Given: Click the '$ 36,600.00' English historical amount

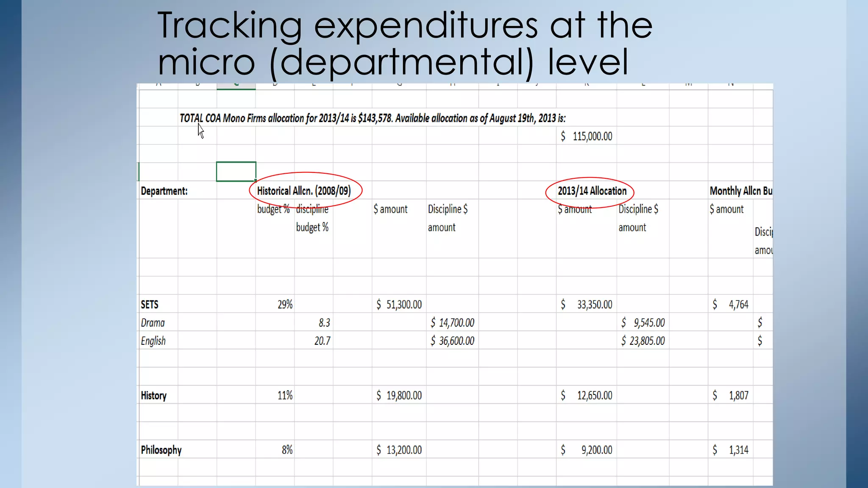Looking at the screenshot, I should coord(453,341).
